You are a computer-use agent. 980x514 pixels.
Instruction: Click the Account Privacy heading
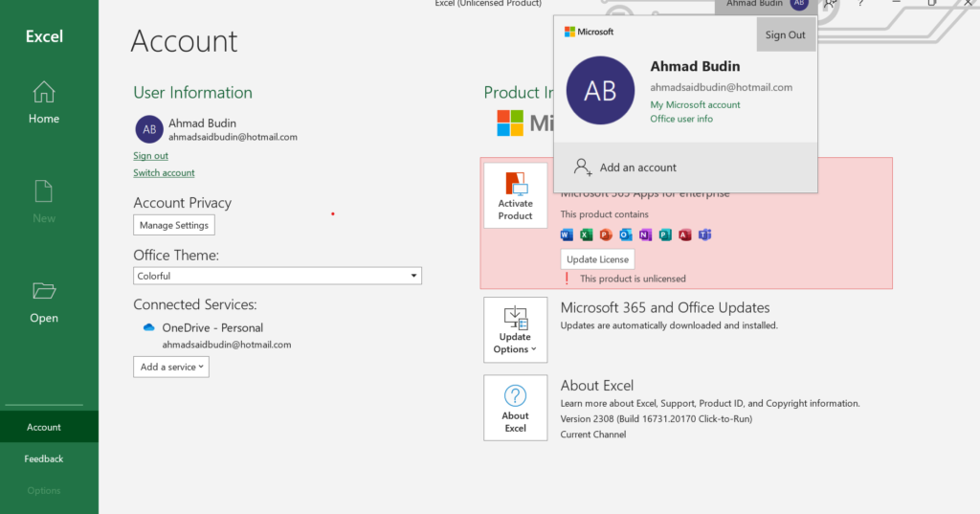(x=183, y=203)
